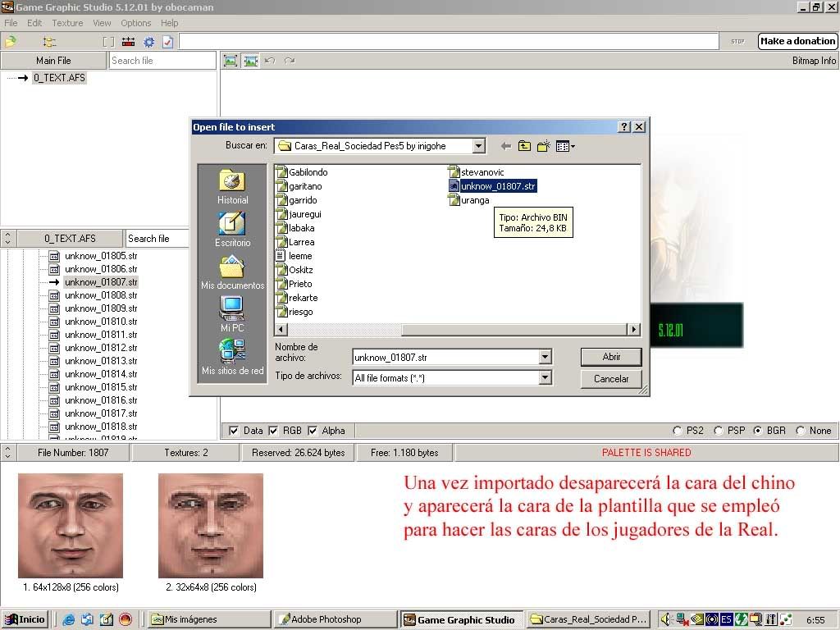Click the brackets toolbar icon

point(109,42)
